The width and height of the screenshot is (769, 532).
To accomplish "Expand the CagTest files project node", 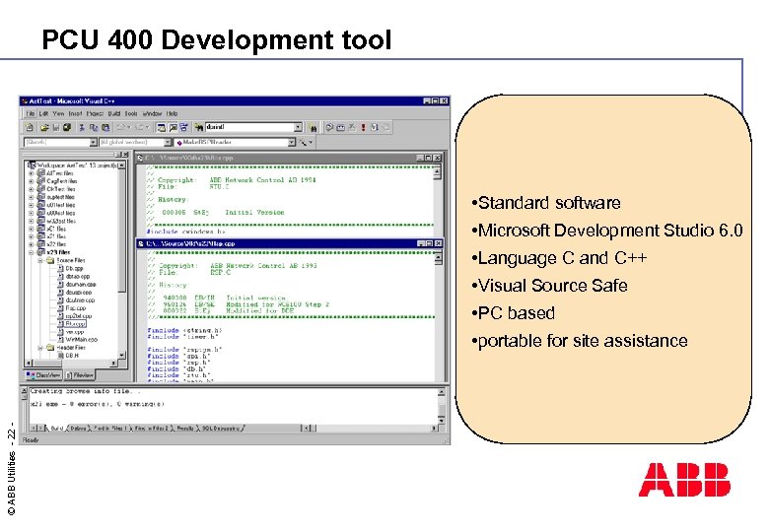I will coord(31,181).
